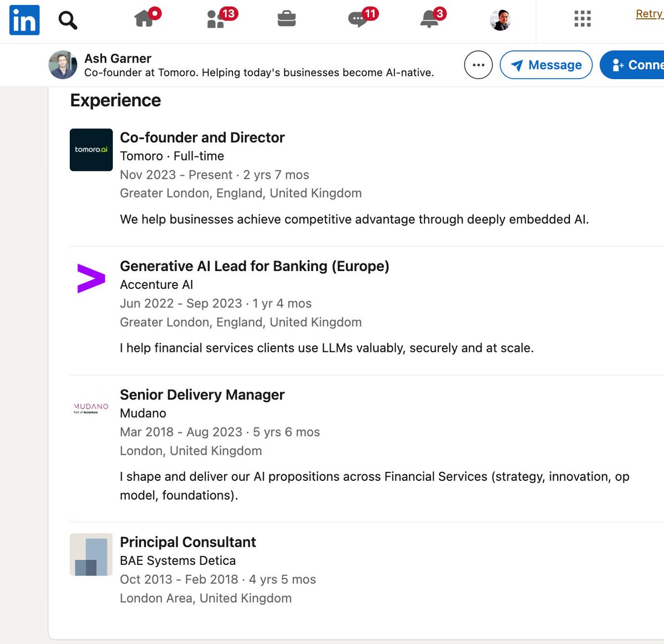This screenshot has height=644, width=664.
Task: Click Mar 2018 - Aug 2023 date range
Action: coord(181,432)
